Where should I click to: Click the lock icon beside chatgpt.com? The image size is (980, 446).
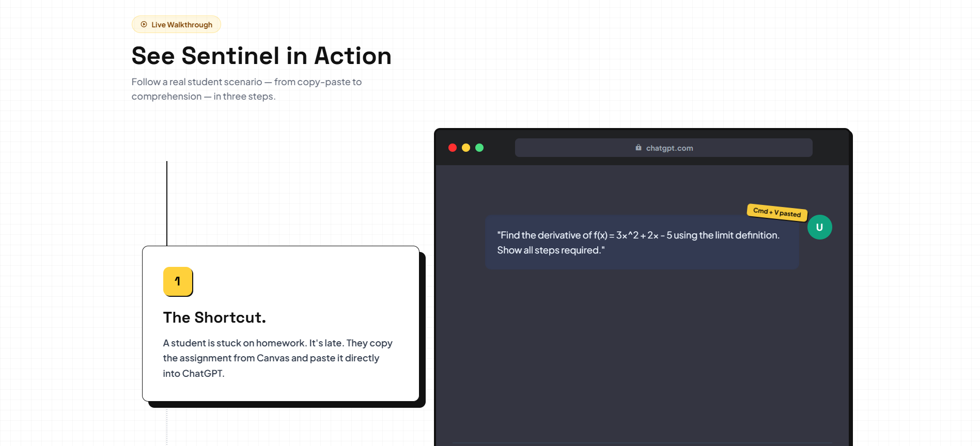click(639, 148)
